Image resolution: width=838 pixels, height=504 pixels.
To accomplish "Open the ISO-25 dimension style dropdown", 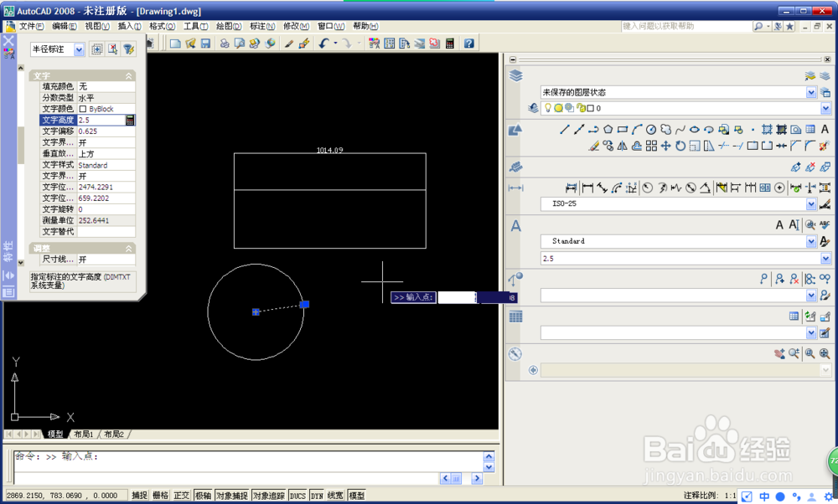I will (810, 204).
